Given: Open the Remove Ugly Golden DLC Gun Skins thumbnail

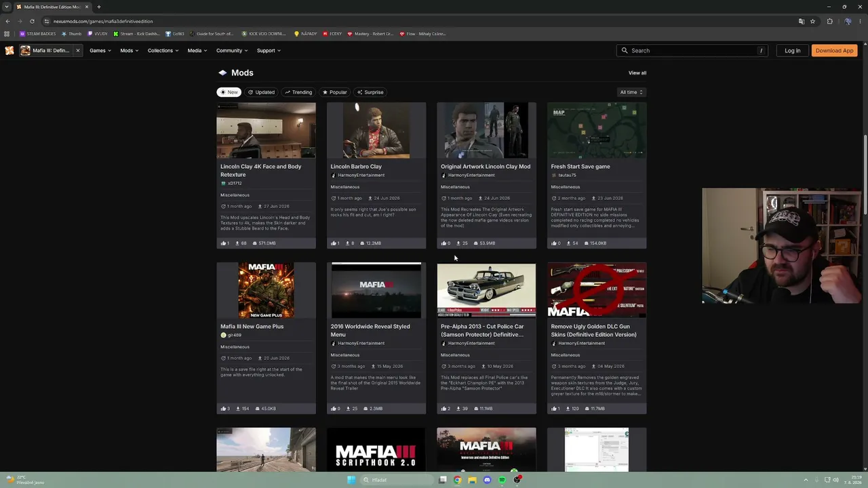Looking at the screenshot, I should point(597,290).
